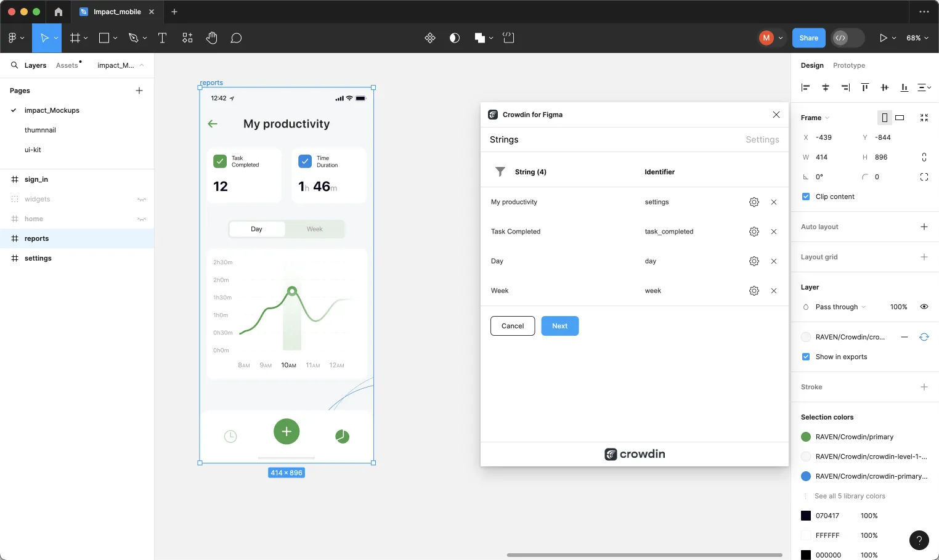Screen dimensions: 939x560
Task: Select the Move tool
Action: [x=44, y=38]
